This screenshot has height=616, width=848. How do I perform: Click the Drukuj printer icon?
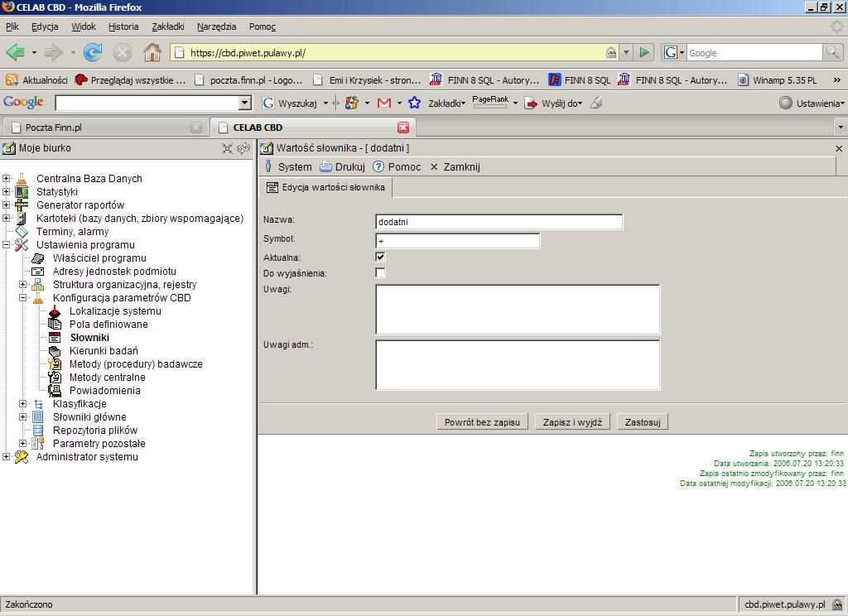click(x=325, y=166)
